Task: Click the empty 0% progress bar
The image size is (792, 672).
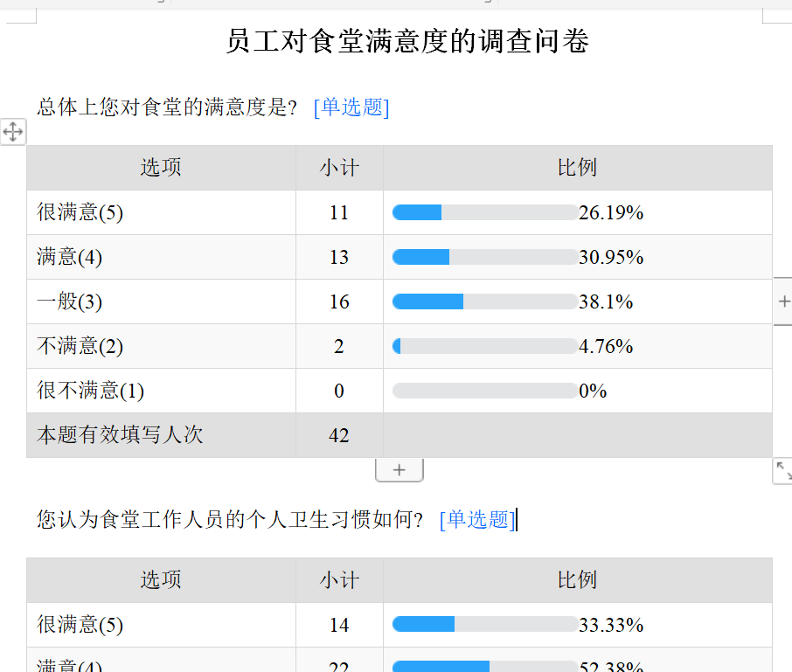Action: (485, 391)
